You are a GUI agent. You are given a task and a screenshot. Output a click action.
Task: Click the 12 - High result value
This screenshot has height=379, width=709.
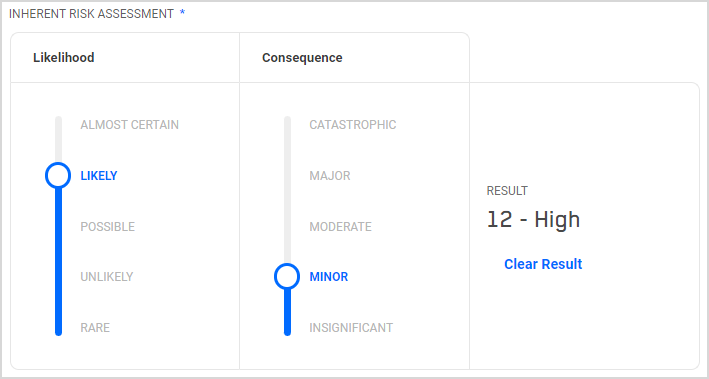click(x=533, y=220)
